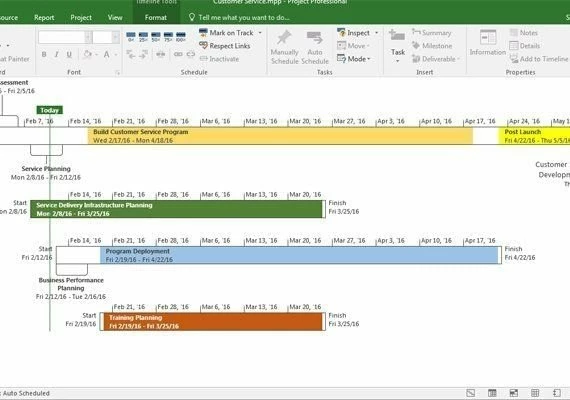The height and width of the screenshot is (400, 570).
Task: Toggle bold text formatting
Action: pos(44,55)
